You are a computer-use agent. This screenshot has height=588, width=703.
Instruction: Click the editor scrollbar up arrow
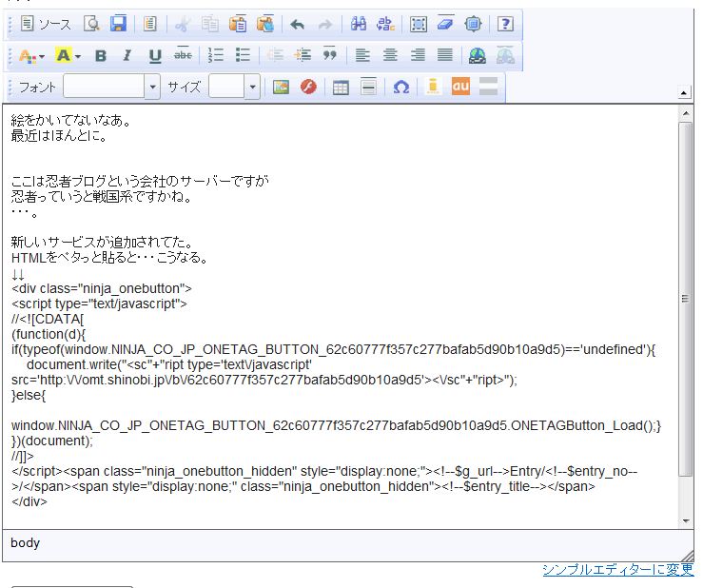click(x=686, y=113)
